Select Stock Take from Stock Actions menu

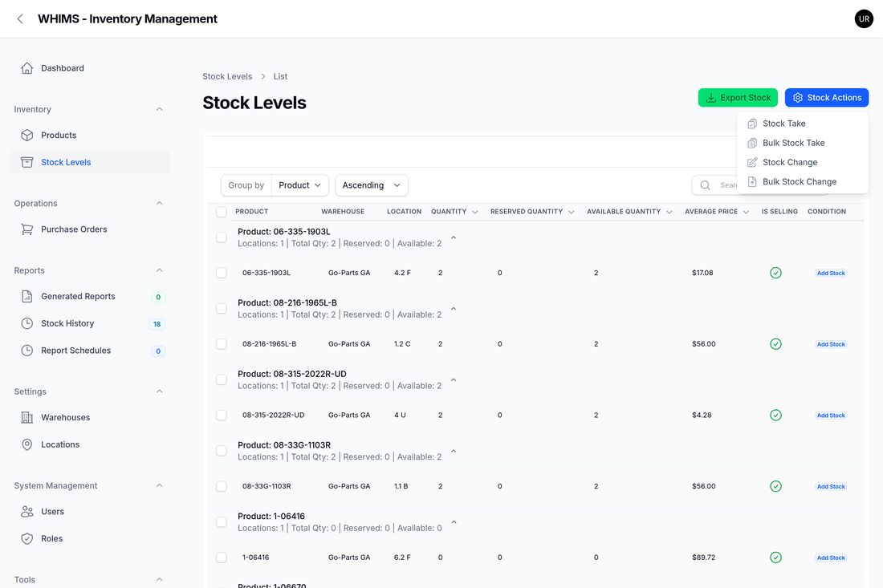[x=803, y=124]
